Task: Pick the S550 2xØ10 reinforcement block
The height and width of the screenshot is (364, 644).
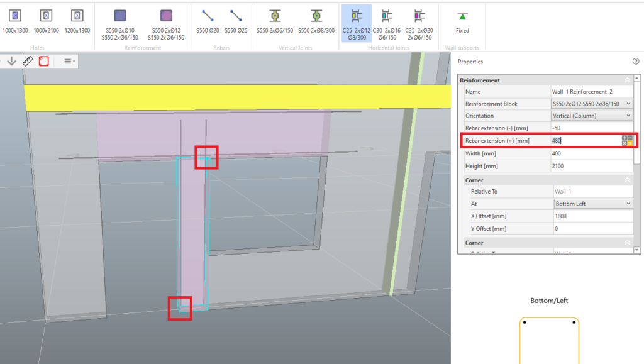Action: (120, 19)
